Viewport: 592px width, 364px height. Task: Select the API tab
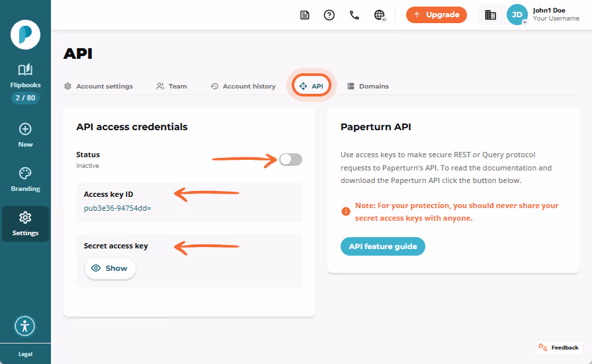[x=312, y=86]
